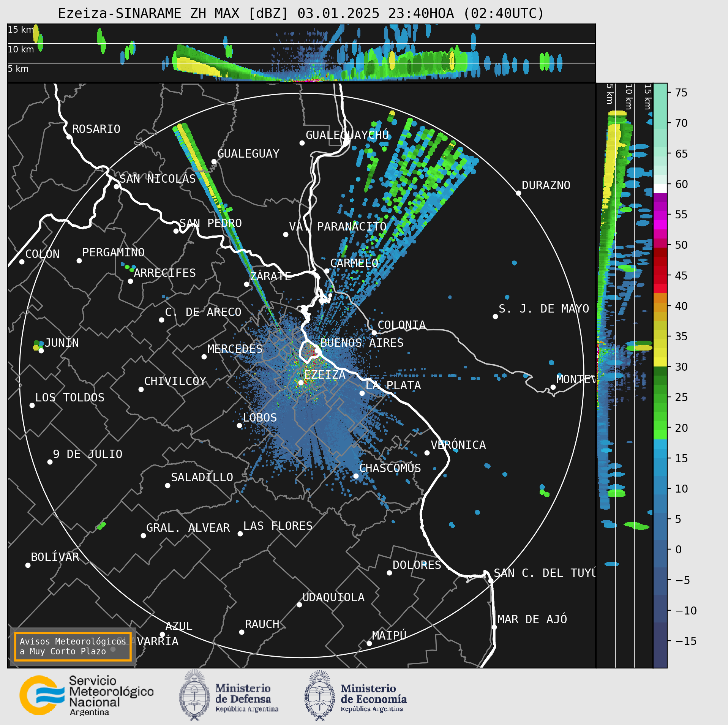Select the BUENOS AIRES label
Image resolution: width=728 pixels, height=725 pixels.
pyautogui.click(x=362, y=343)
